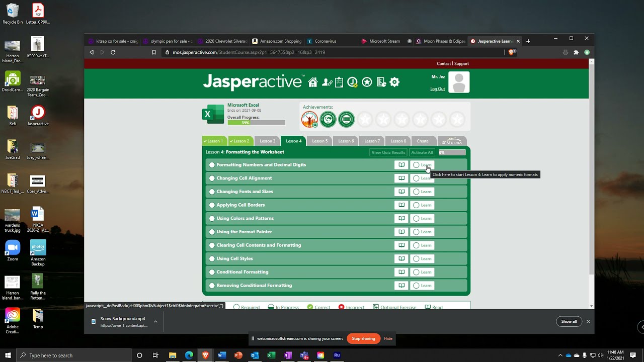Switch to the Lesson 3 tab

pos(267,141)
